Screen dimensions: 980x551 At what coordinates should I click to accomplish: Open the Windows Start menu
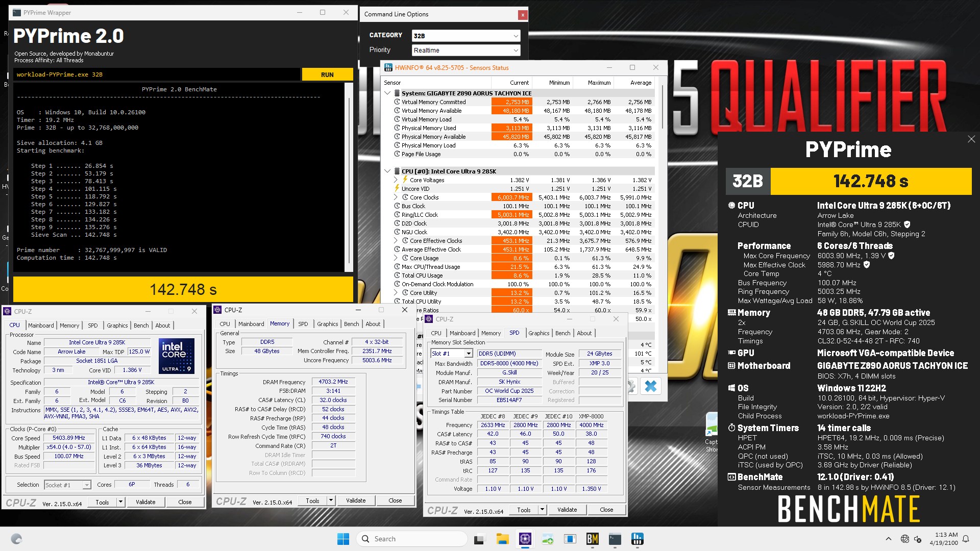coord(343,539)
